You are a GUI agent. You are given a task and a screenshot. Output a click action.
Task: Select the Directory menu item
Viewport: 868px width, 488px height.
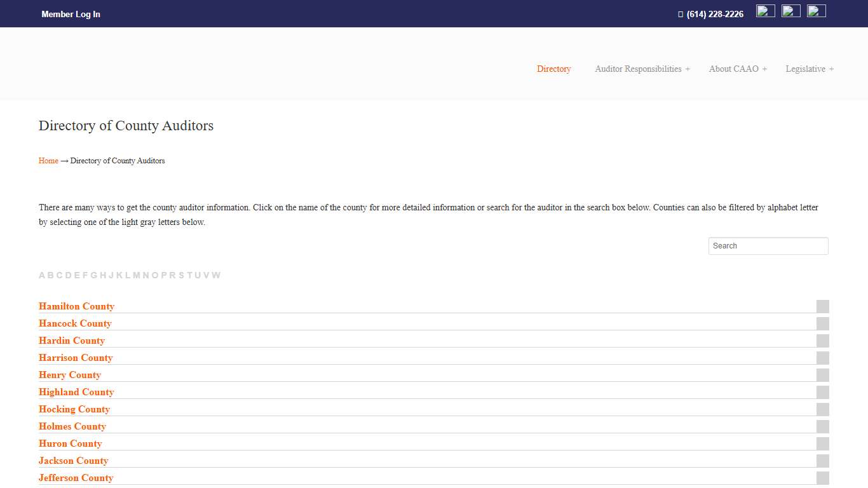(x=553, y=69)
